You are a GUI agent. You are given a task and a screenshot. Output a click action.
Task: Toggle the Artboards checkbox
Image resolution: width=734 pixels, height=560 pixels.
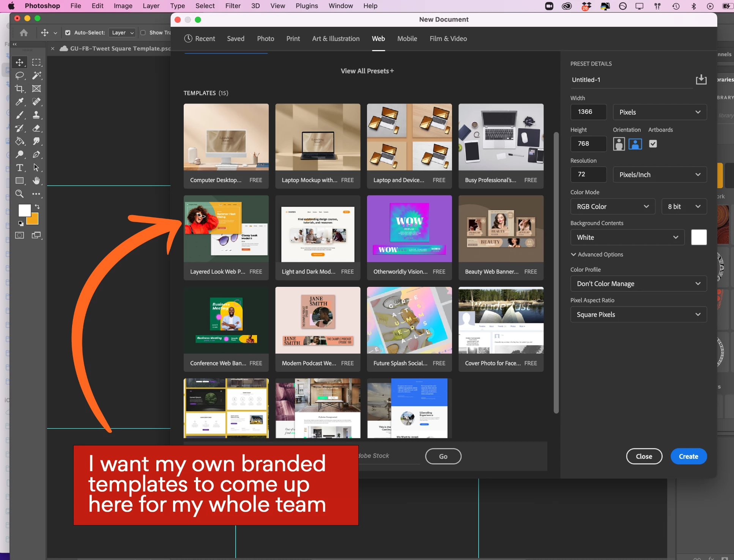point(653,144)
